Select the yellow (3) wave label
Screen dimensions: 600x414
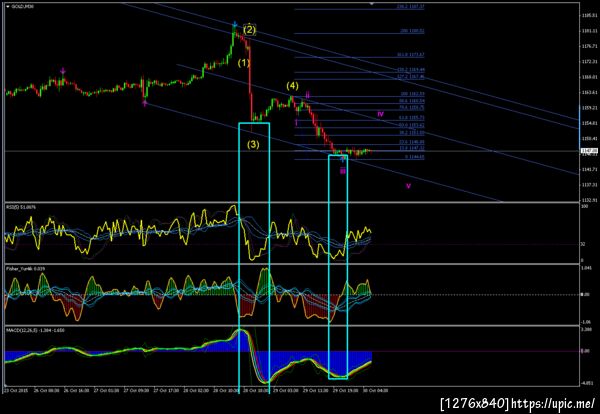(253, 145)
